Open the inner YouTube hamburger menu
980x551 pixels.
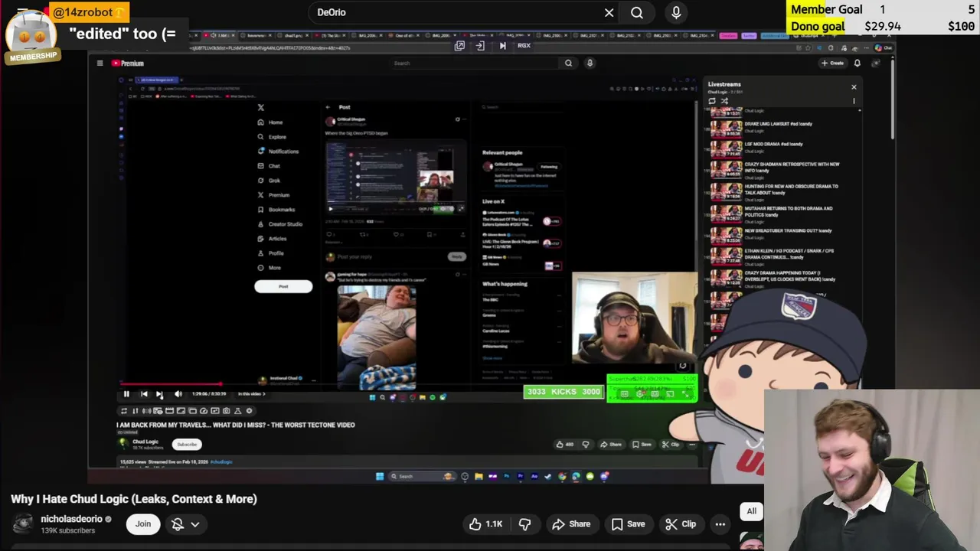tap(100, 64)
